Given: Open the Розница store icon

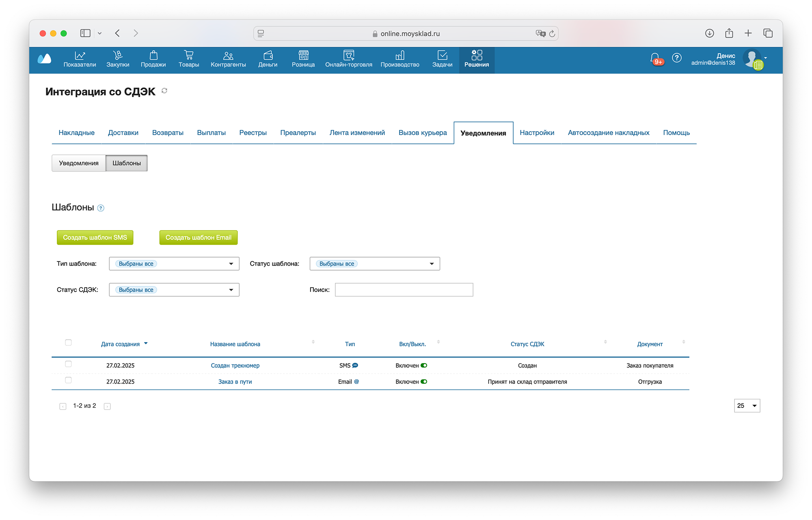Looking at the screenshot, I should [x=303, y=56].
